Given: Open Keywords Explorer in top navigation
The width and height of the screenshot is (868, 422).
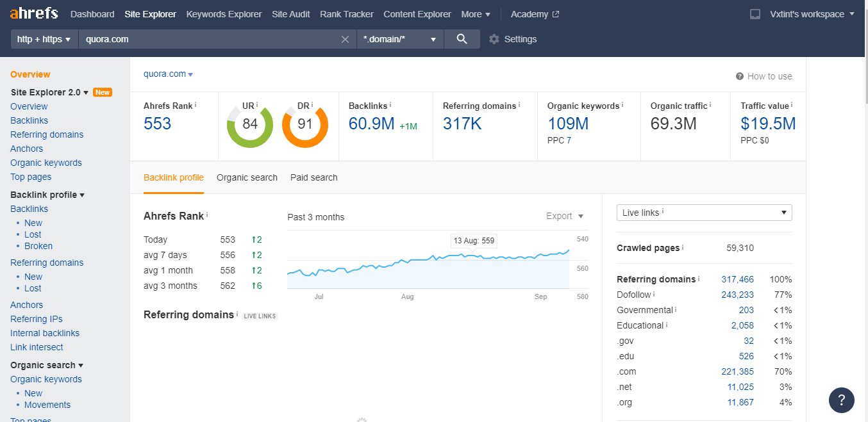Looking at the screenshot, I should [x=224, y=14].
